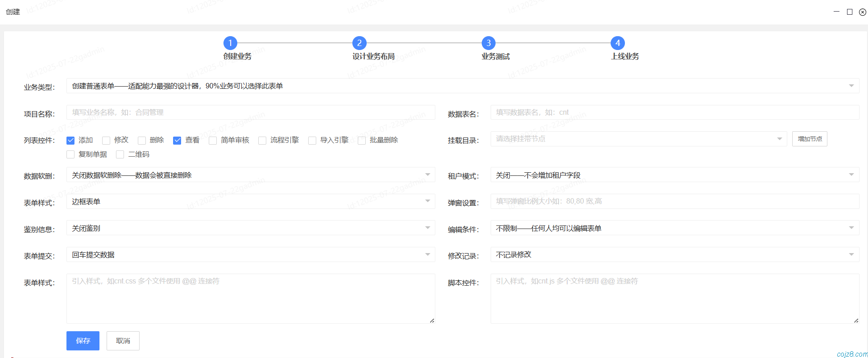The height and width of the screenshot is (358, 868).
Task: Expand the 编辑条件 dropdown
Action: (x=674, y=228)
